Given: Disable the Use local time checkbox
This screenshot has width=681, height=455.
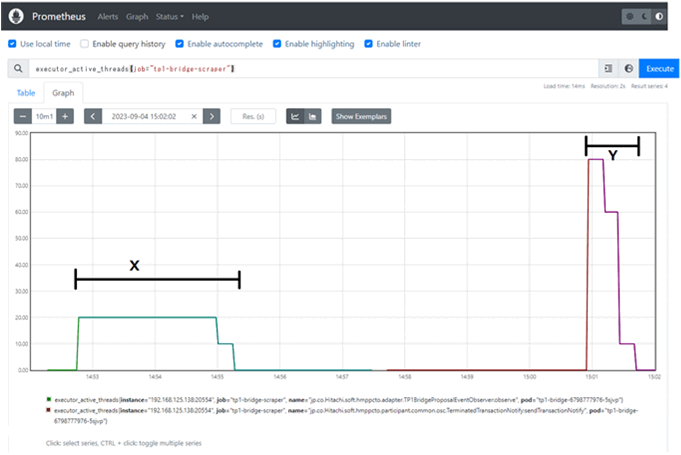Looking at the screenshot, I should point(12,44).
